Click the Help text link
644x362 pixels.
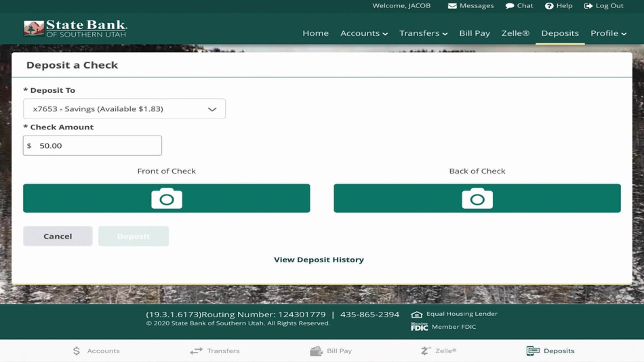tap(564, 5)
